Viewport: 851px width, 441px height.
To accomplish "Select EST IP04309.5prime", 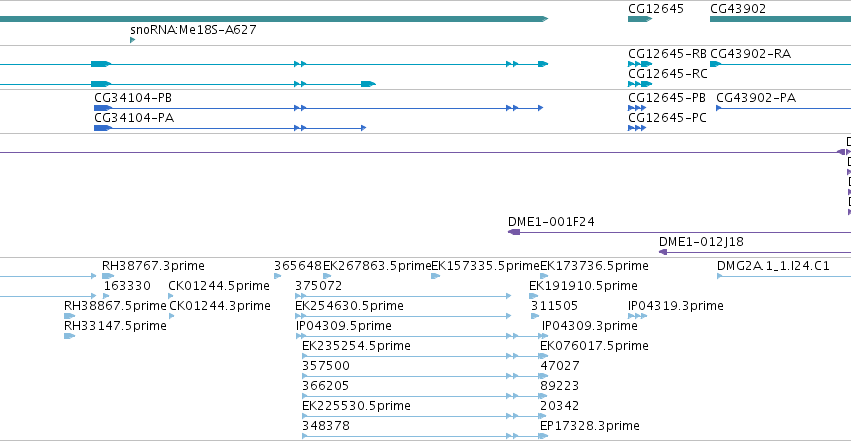I will (x=344, y=326).
